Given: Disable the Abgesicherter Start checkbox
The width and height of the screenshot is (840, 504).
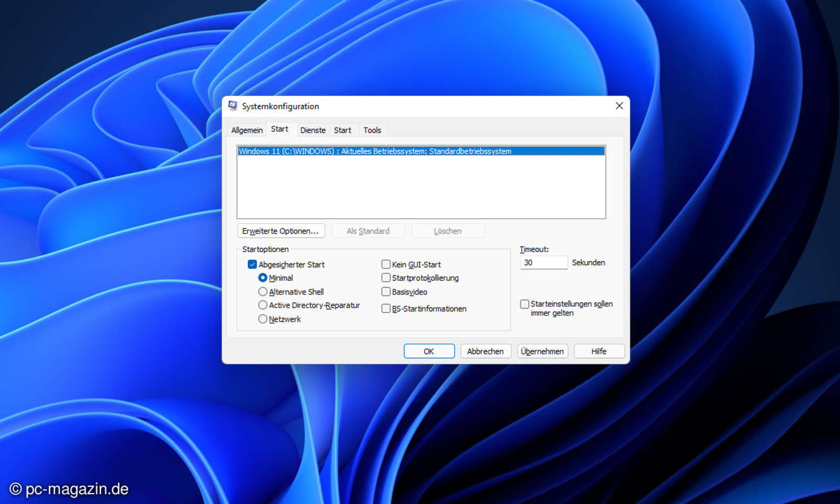Looking at the screenshot, I should [252, 264].
